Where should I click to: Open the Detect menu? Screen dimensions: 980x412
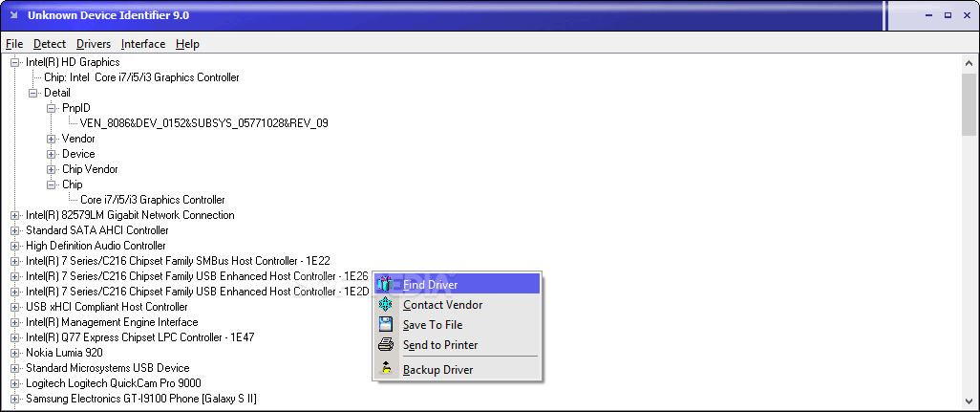coord(50,44)
